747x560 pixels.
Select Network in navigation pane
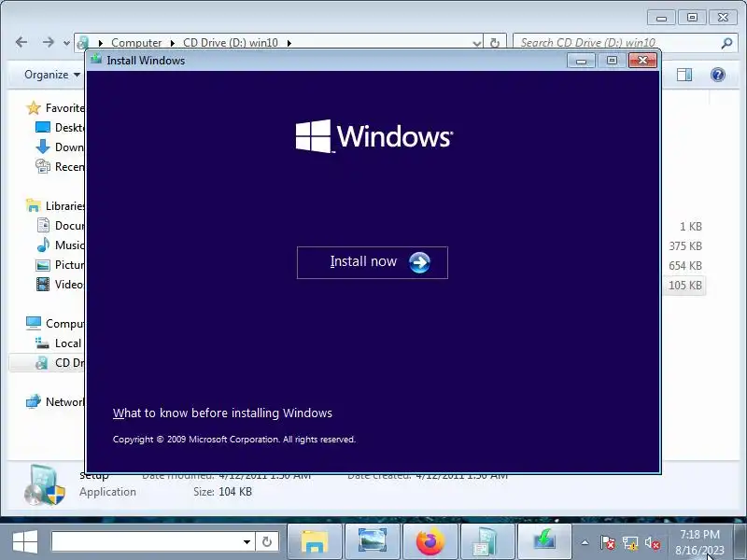click(x=56, y=402)
